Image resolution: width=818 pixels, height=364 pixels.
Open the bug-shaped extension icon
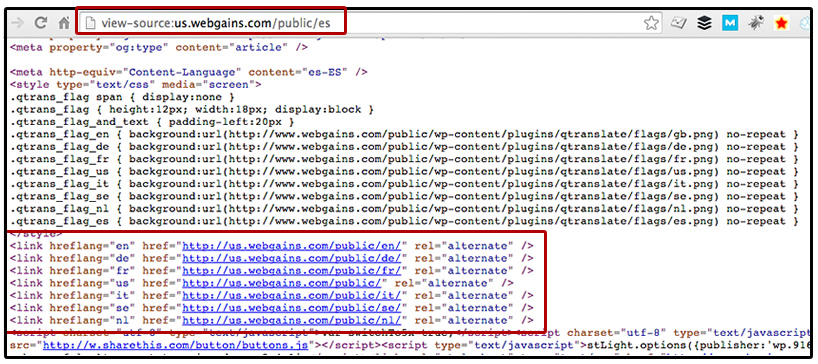[x=755, y=23]
